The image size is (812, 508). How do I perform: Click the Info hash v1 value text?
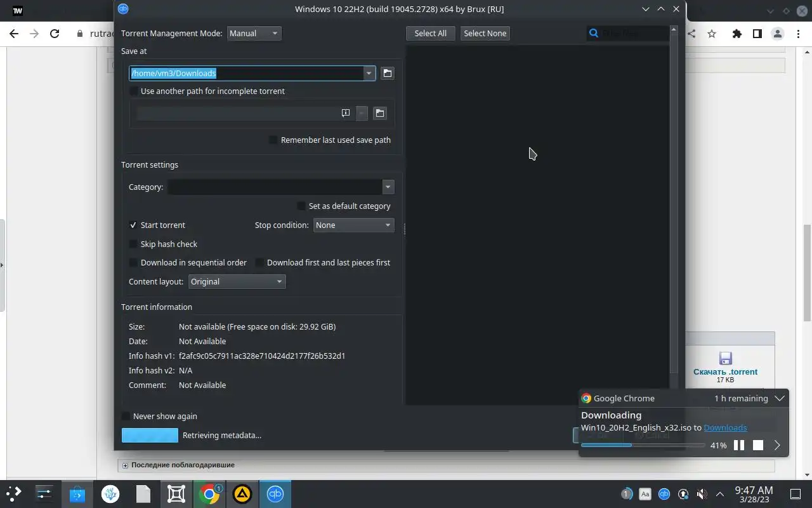click(x=262, y=356)
